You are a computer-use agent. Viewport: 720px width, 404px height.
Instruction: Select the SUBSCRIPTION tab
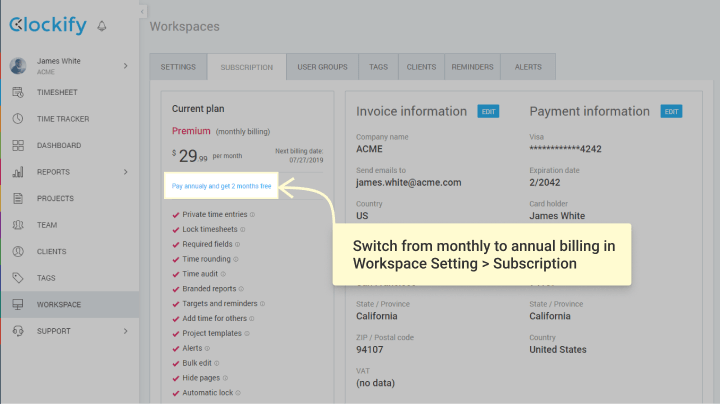[x=247, y=67]
